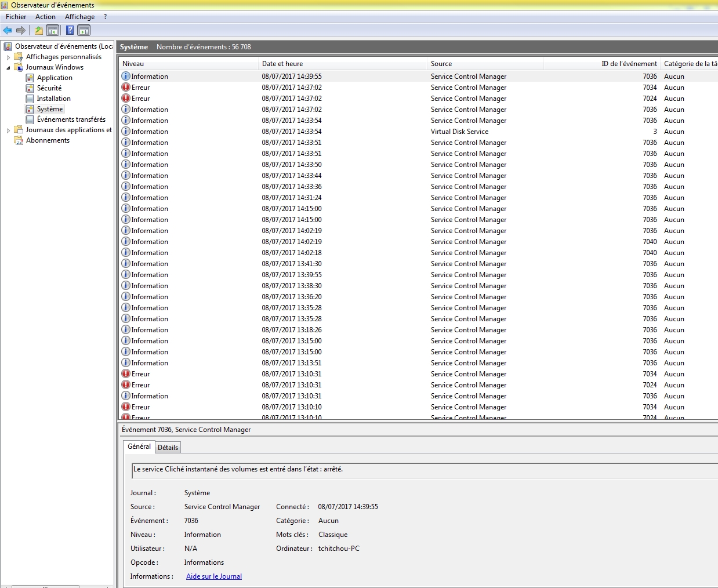Screen dimensions: 718x588
Task: Click the event description text box
Action: pos(425,470)
